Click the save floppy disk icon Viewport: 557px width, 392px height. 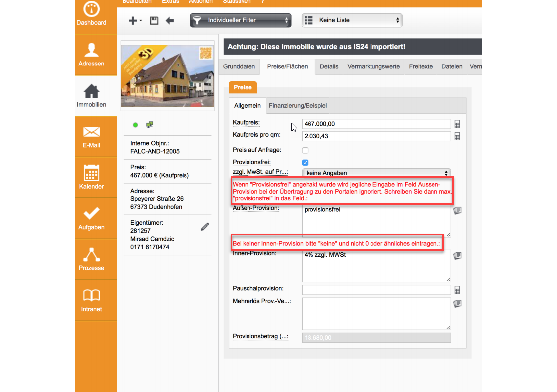(154, 21)
